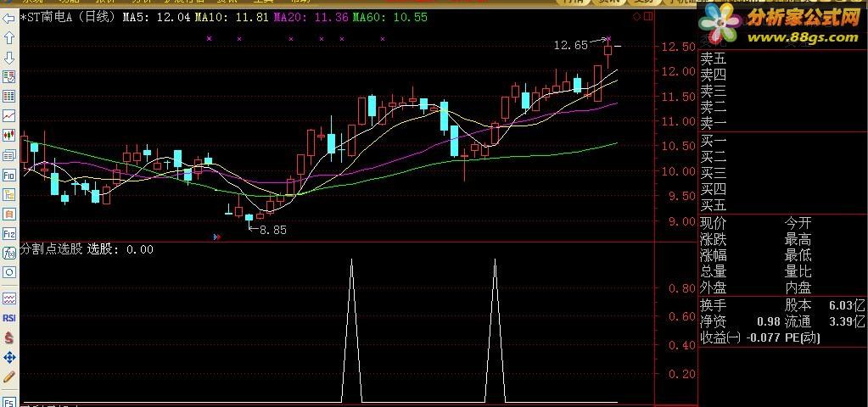Click the 选股: 0.00 indicator value
The image size is (868, 407).
coord(120,249)
